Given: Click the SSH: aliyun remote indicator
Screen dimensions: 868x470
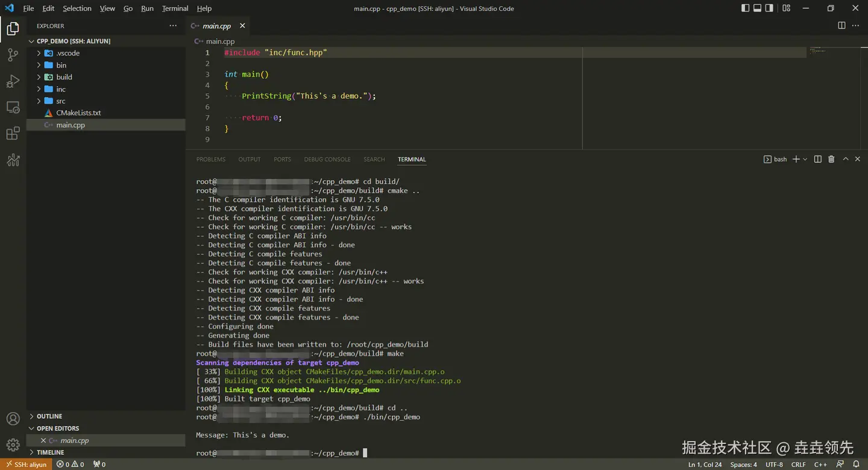Looking at the screenshot, I should tap(26, 465).
